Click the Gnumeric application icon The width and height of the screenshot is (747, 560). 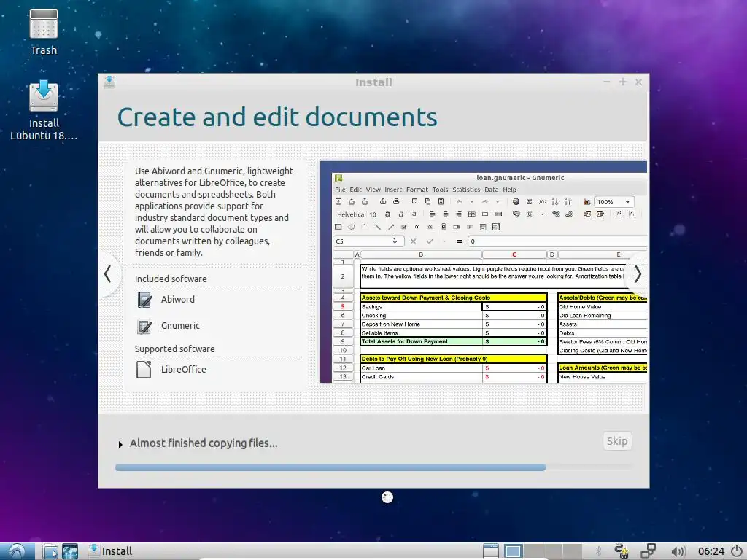(x=145, y=326)
